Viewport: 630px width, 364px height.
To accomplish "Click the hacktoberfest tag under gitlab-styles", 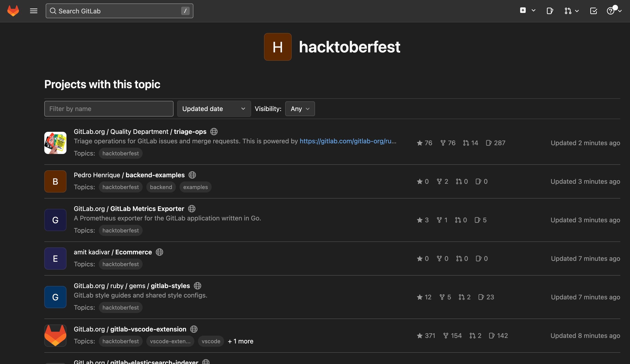I will coord(120,307).
